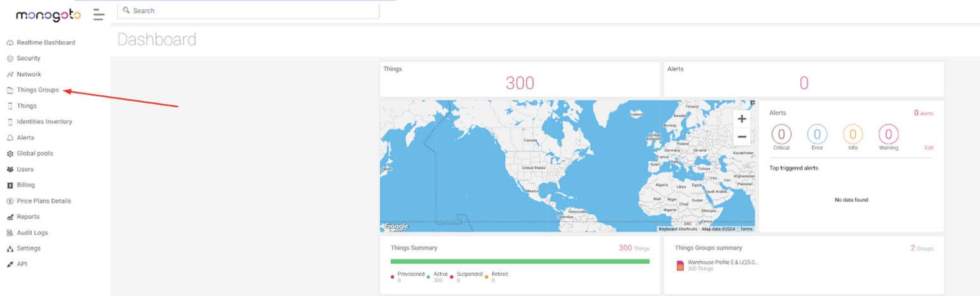Click the Search input field
Viewport: 980px width, 296px height.
coord(248,11)
